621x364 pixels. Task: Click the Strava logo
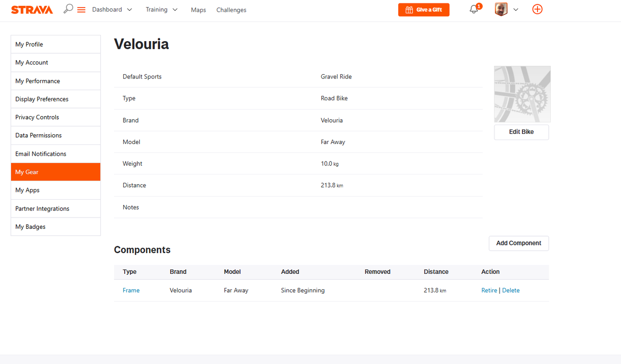32,10
